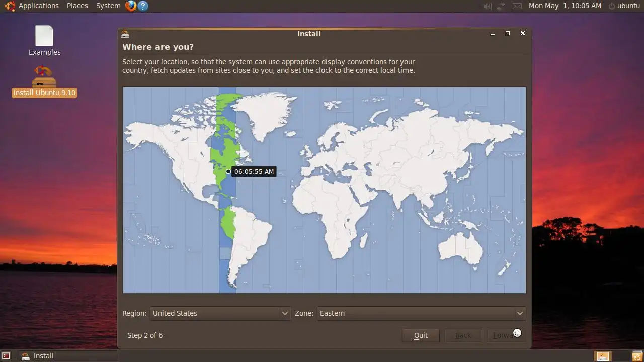
Task: Click the 06:05:55 AM time label on map
Action: pyautogui.click(x=254, y=172)
